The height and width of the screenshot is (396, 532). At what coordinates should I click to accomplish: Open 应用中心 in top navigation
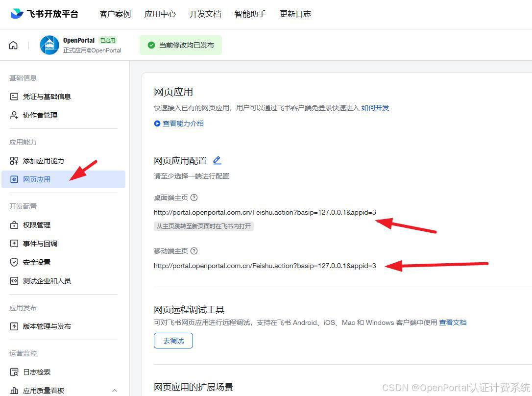(x=160, y=14)
